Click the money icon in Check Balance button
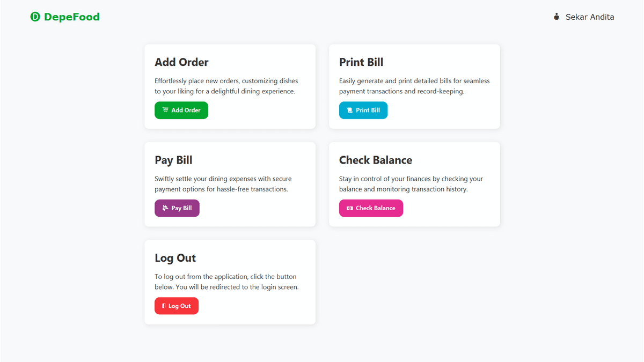The height and width of the screenshot is (362, 644). (350, 208)
